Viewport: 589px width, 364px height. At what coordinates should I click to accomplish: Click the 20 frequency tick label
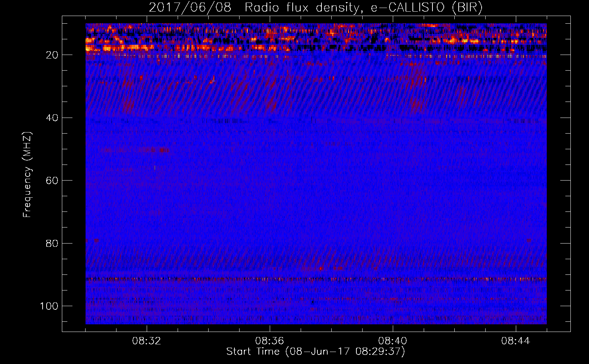(x=52, y=55)
